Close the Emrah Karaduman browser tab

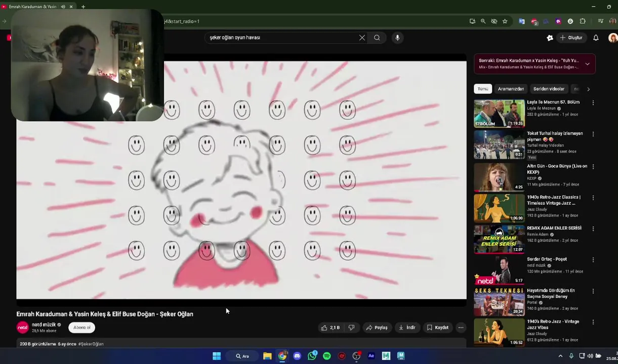(x=71, y=7)
